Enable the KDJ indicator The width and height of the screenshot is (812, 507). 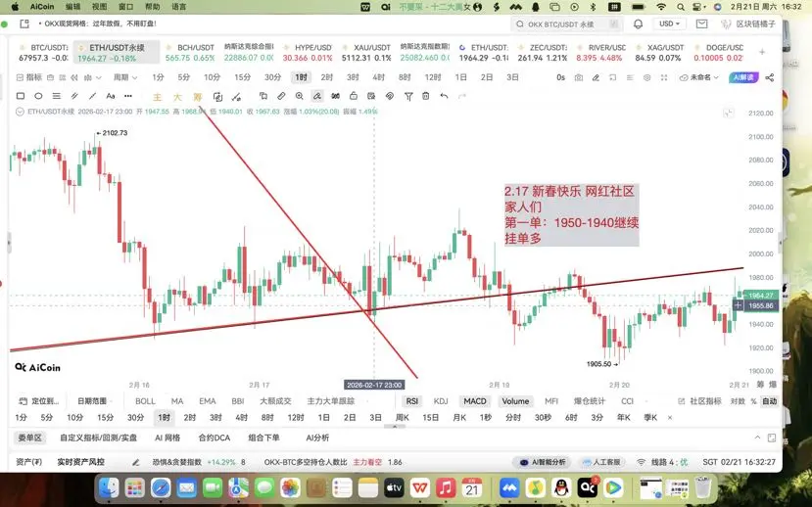[441, 401]
